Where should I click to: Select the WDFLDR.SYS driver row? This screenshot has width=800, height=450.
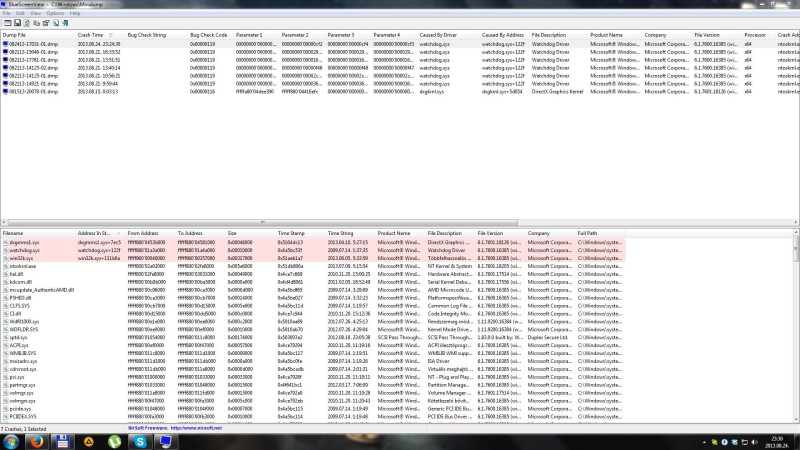point(313,330)
